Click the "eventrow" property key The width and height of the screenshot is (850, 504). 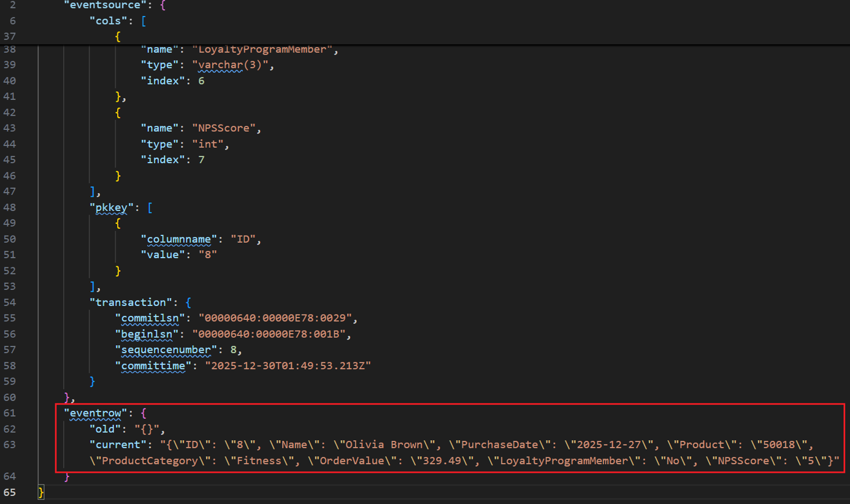click(96, 413)
